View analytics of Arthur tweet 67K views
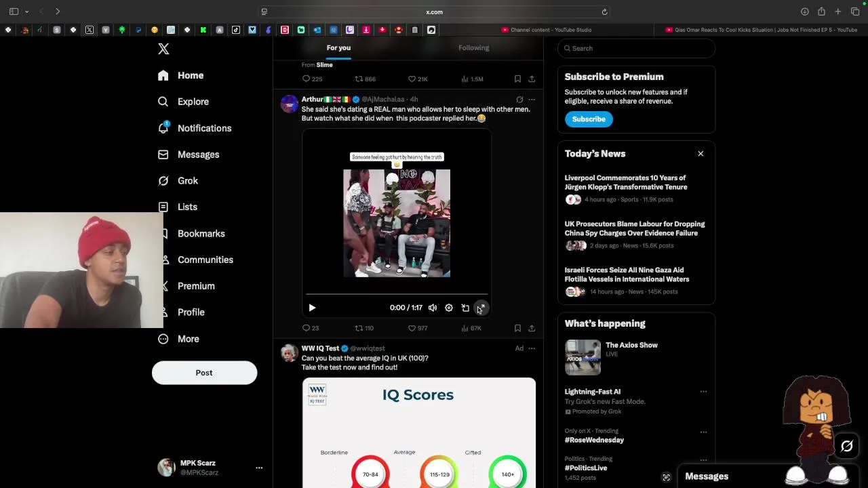 471,328
